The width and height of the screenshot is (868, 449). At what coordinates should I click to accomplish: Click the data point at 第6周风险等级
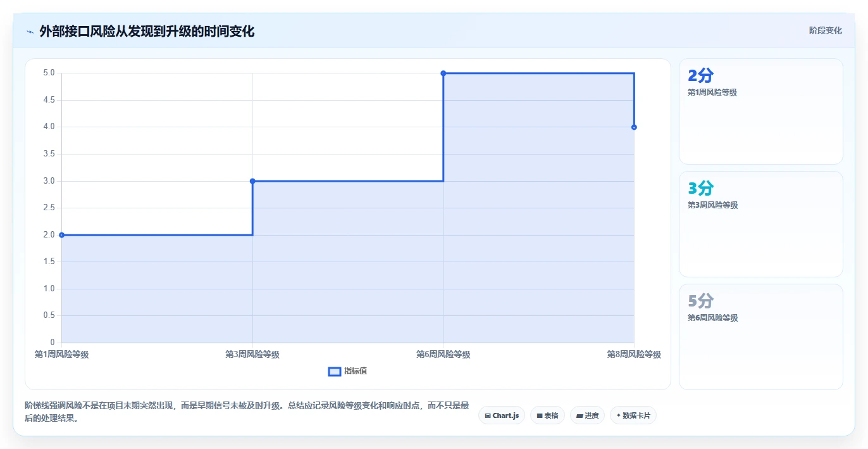click(x=443, y=73)
